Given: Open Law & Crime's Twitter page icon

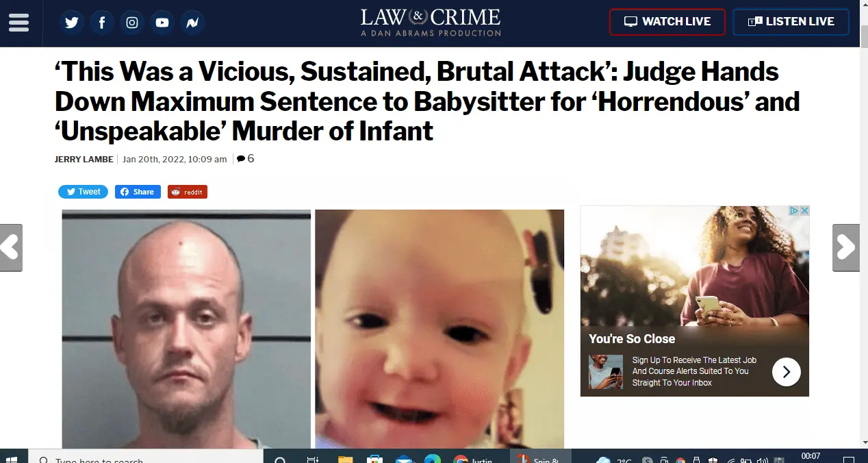Looking at the screenshot, I should tap(71, 23).
